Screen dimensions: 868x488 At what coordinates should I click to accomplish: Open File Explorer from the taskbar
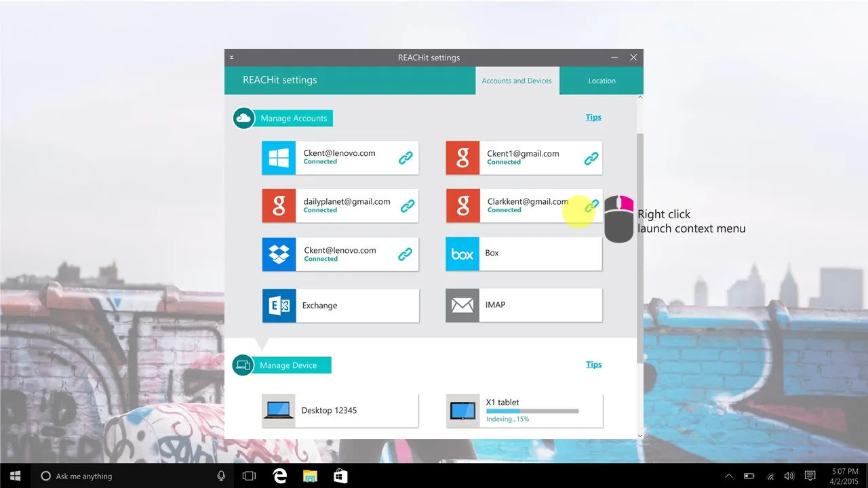pos(310,476)
